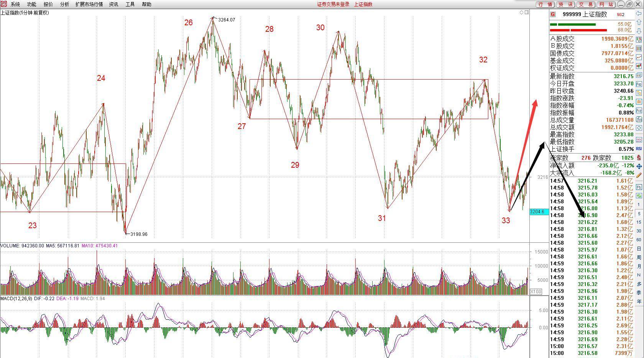The image size is (644, 358).
Task: Click the F10 company info icon
Action: coord(639,84)
